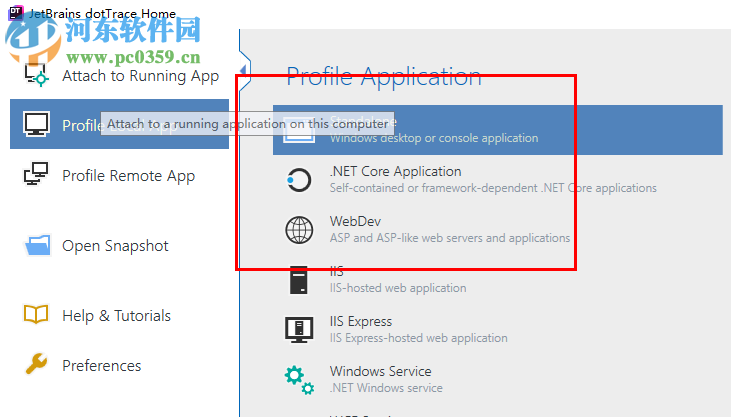
Task: Click the Open Snapshot folder icon
Action: coord(37,246)
